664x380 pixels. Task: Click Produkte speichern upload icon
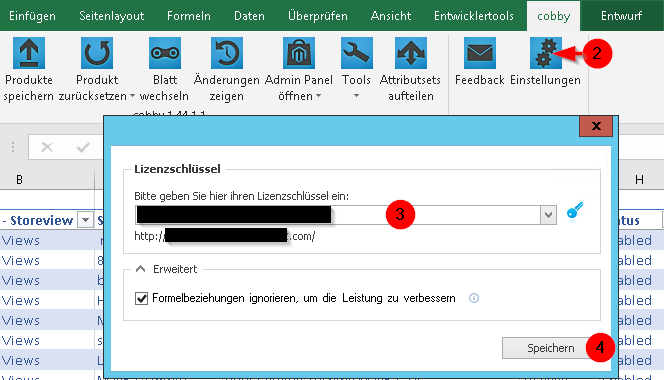click(x=29, y=53)
